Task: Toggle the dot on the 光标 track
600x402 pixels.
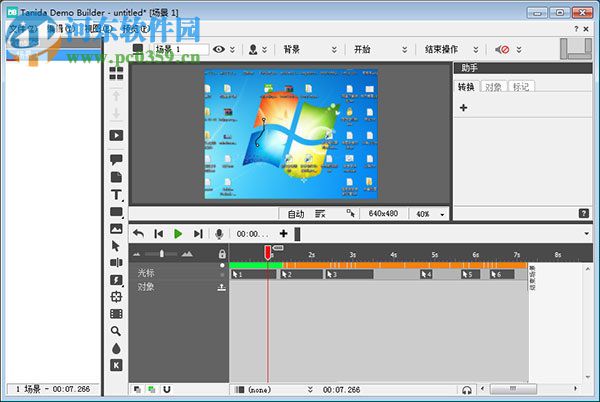Action: tap(222, 275)
